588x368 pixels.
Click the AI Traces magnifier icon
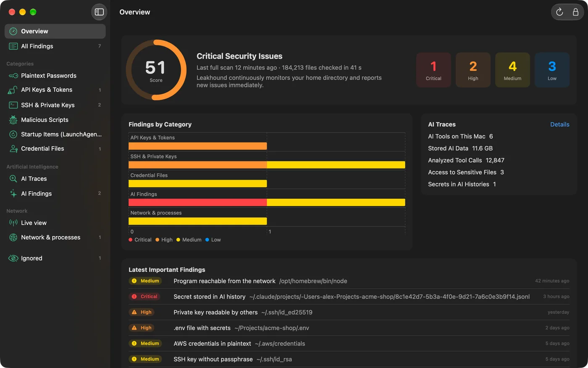click(x=13, y=179)
